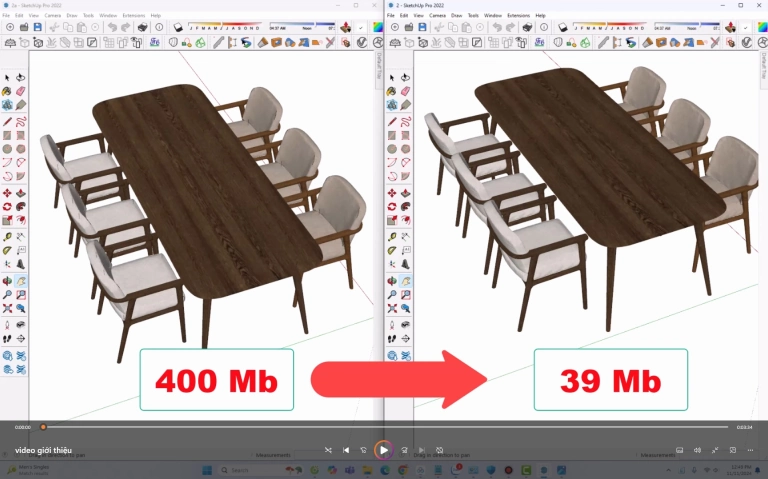Open the Window menu in right SketchUp window
The width and height of the screenshot is (768, 479).
tap(493, 16)
